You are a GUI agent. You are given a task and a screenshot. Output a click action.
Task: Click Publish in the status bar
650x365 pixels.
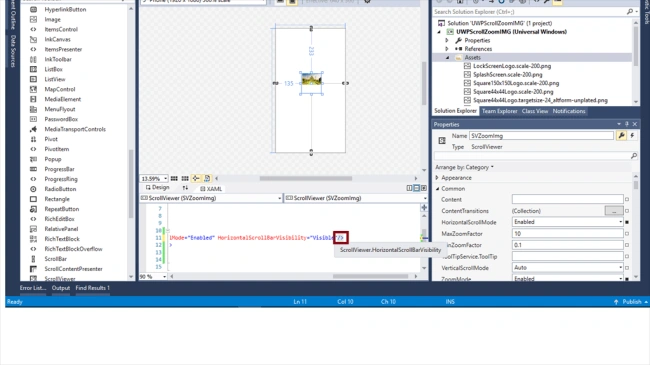click(x=632, y=302)
